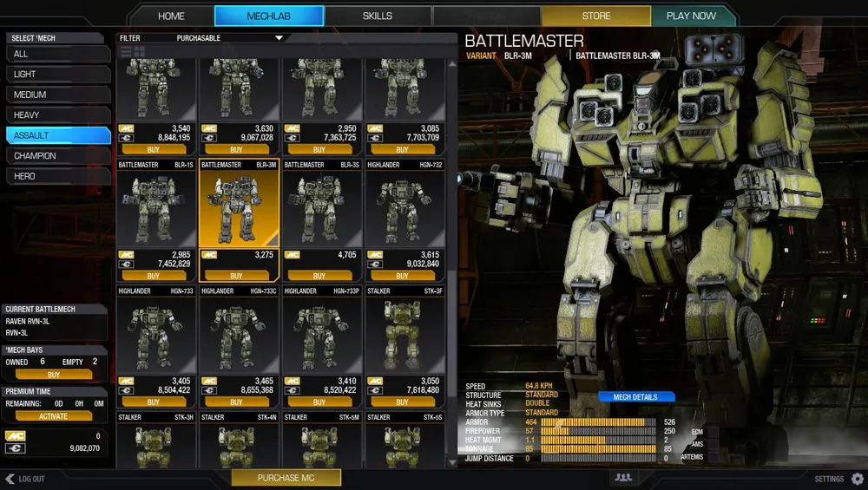This screenshot has width=868, height=490.
Task: Click the MC icon beside price 4,705
Action: click(x=293, y=255)
